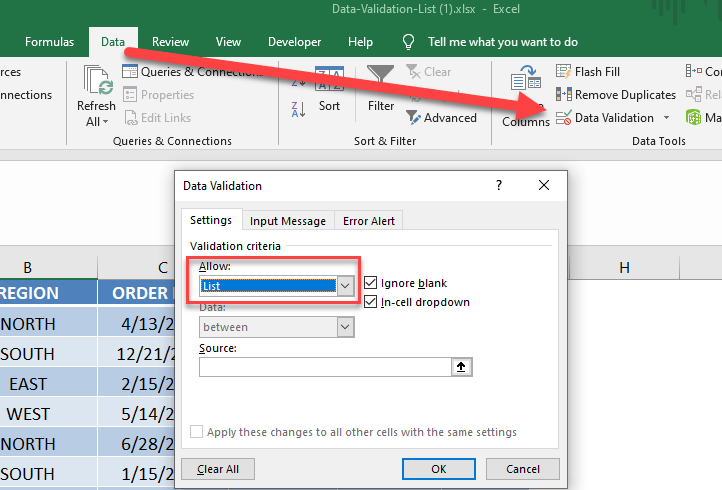
Task: Clear the current filter
Action: 429,72
